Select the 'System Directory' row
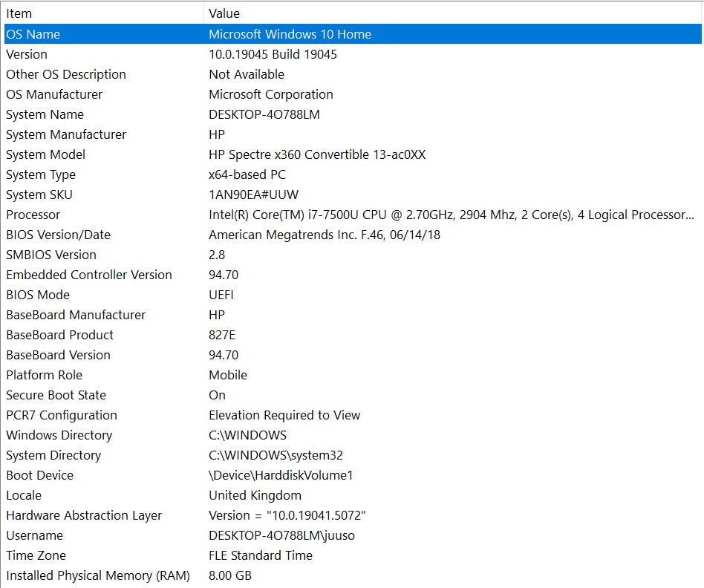Screen dimensions: 704x588 [54, 455]
